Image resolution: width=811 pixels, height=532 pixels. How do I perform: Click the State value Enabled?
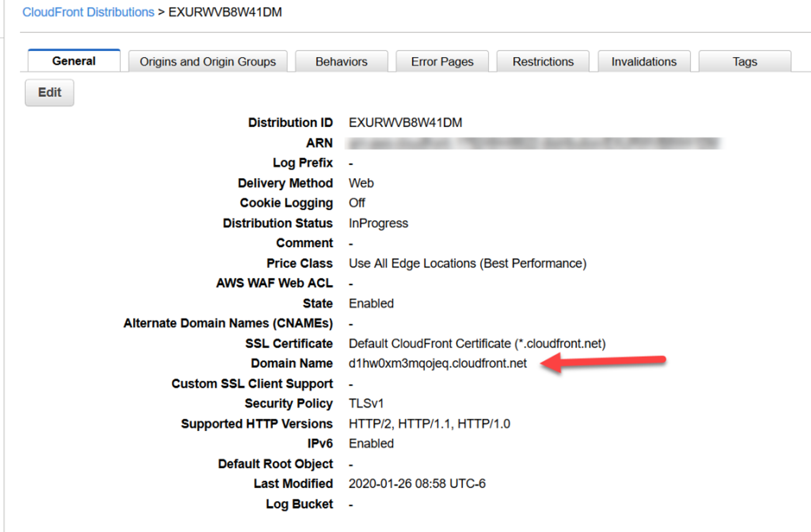371,303
